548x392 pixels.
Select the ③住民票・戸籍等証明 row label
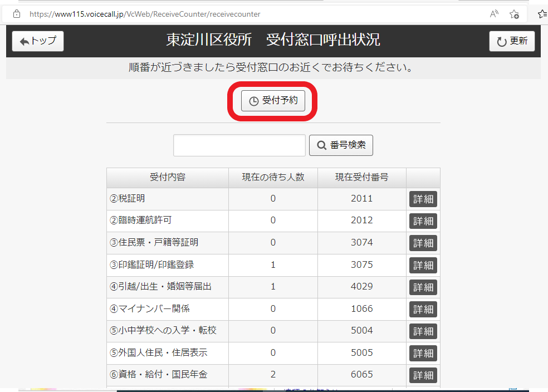click(154, 242)
